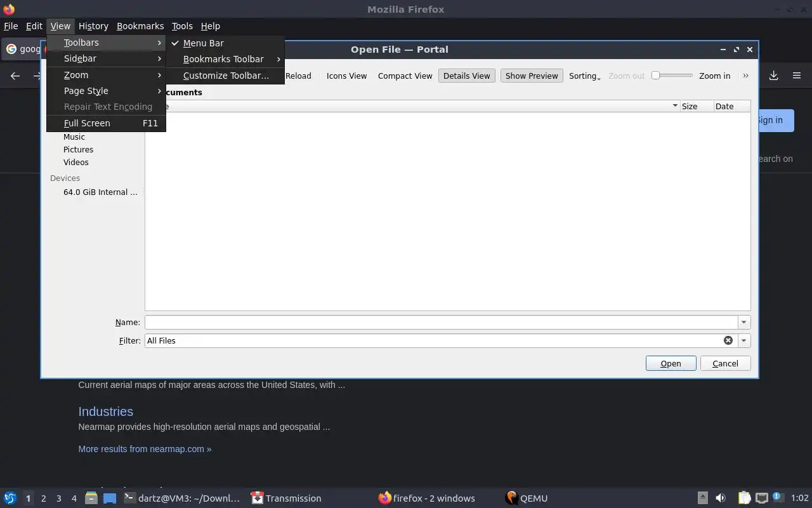Viewport: 812px width, 508px height.
Task: Switch to Transmission in the taskbar
Action: point(286,498)
